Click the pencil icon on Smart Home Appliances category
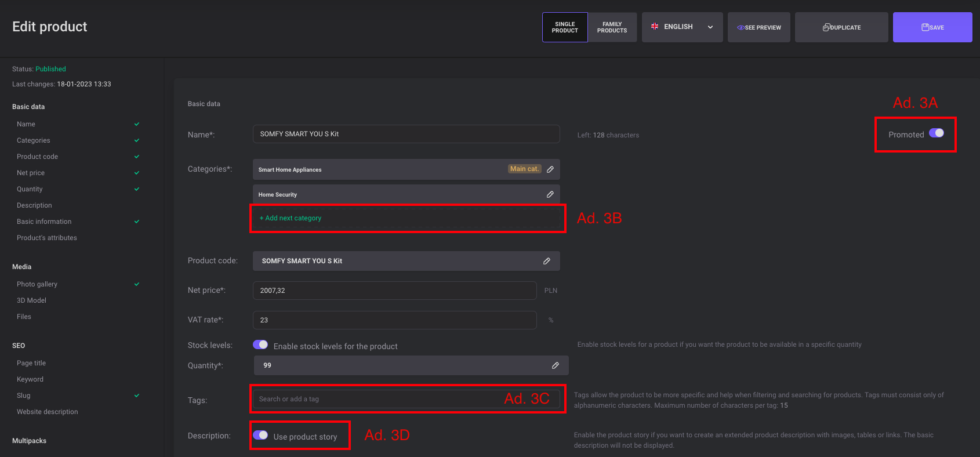The height and width of the screenshot is (457, 980). 550,169
